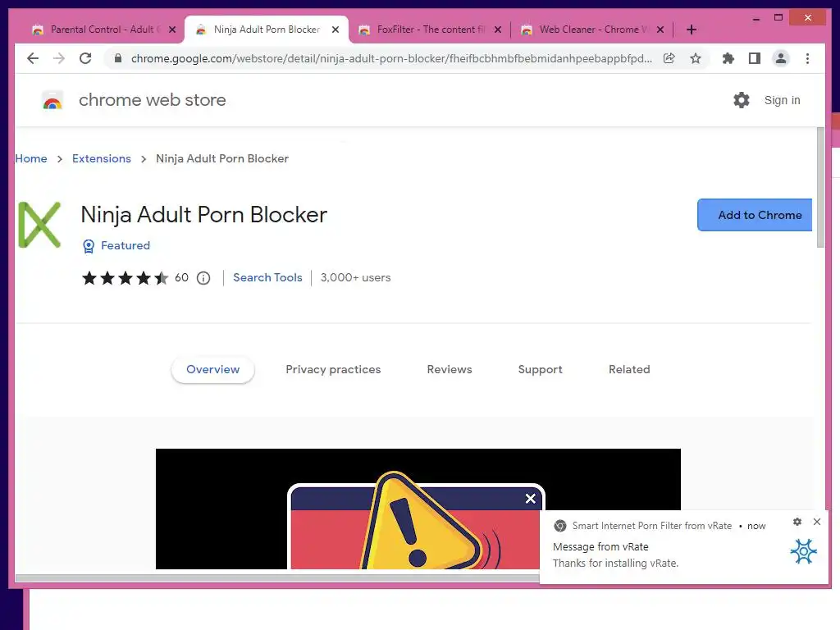
Task: Open the Web Store settings gear
Action: (742, 100)
